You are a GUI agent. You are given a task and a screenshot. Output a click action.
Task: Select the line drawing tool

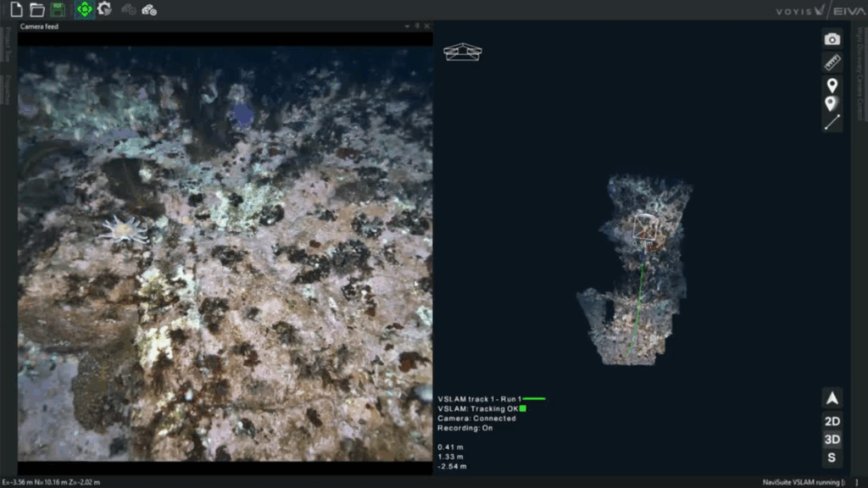pos(832,122)
